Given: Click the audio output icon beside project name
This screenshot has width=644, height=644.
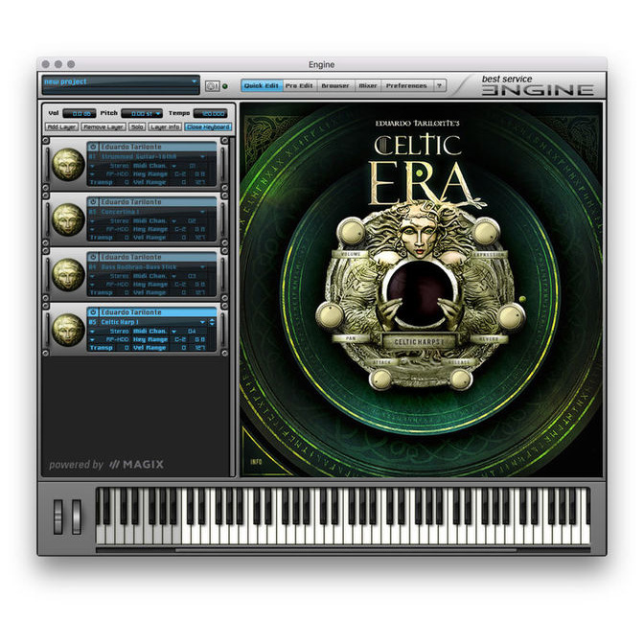Looking at the screenshot, I should click(x=212, y=86).
